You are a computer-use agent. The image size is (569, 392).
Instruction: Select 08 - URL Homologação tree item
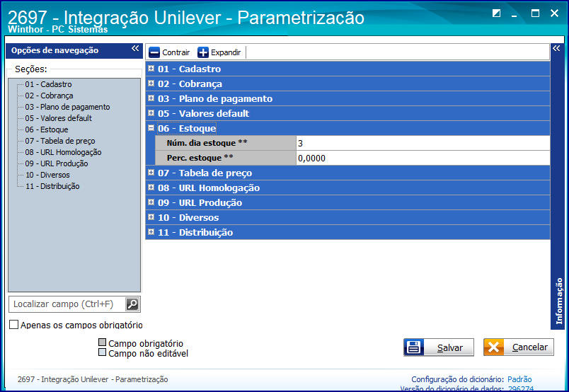[x=63, y=152]
